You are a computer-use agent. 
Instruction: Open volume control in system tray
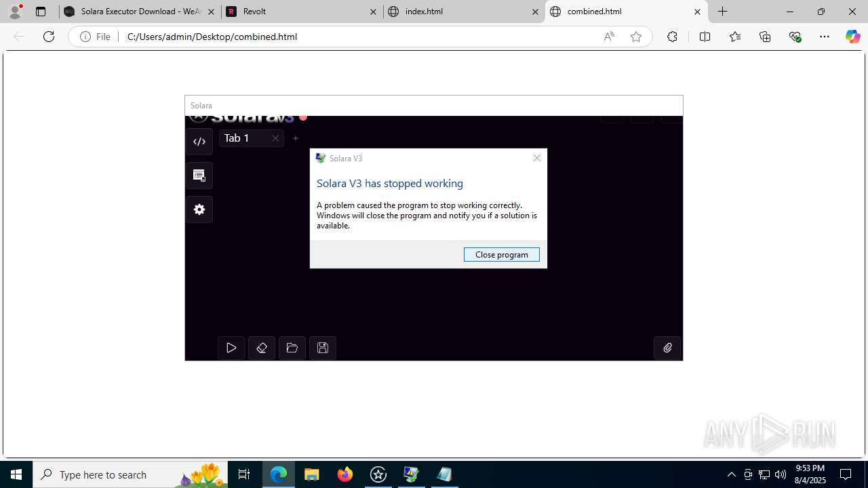[x=781, y=474]
